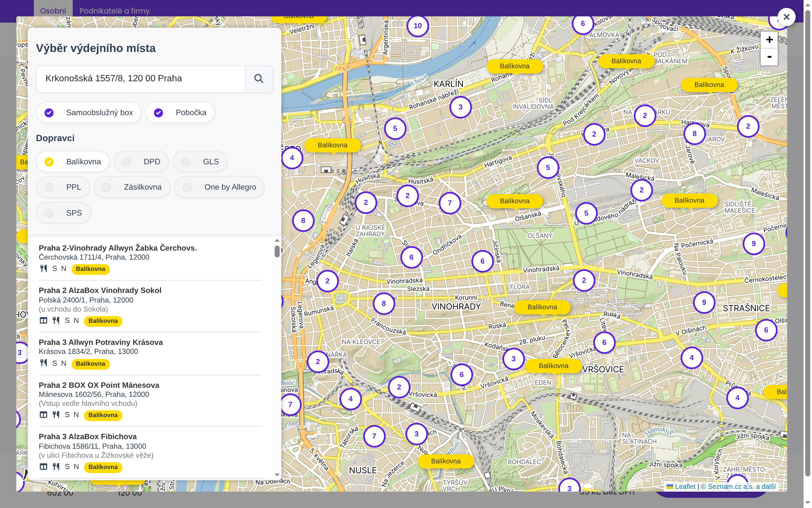This screenshot has height=508, width=812.
Task: Click address Fibichova 1586/11, Praha, 13000
Action: [x=92, y=446]
